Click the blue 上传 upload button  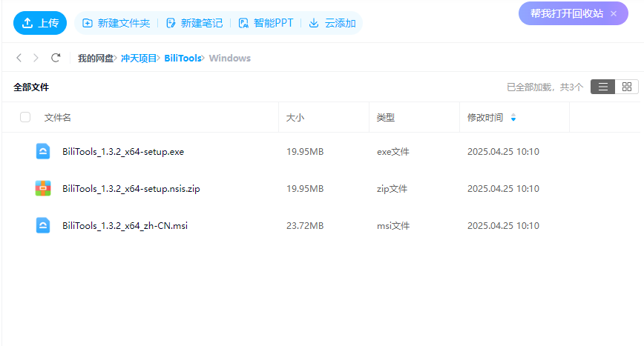pyautogui.click(x=40, y=23)
